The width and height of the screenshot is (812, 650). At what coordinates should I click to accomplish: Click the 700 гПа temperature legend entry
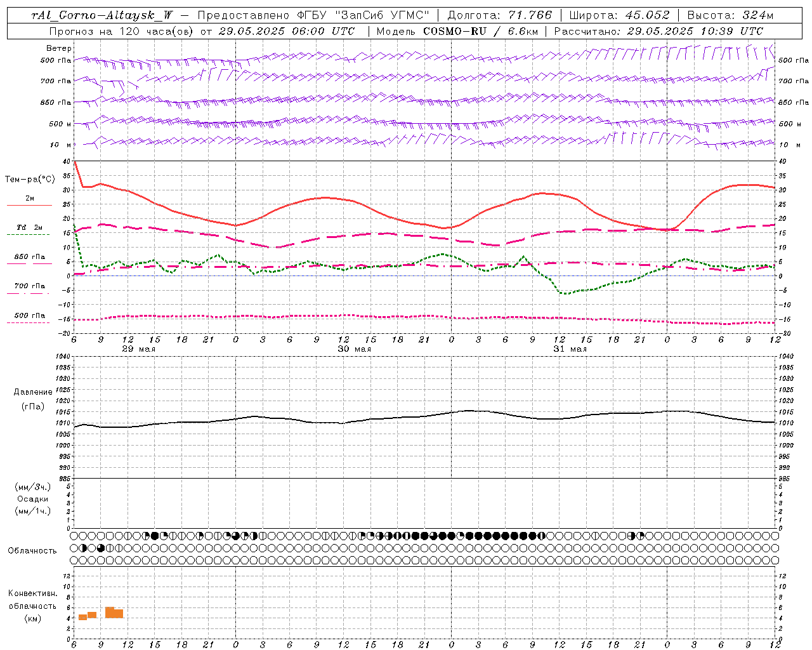click(x=30, y=286)
